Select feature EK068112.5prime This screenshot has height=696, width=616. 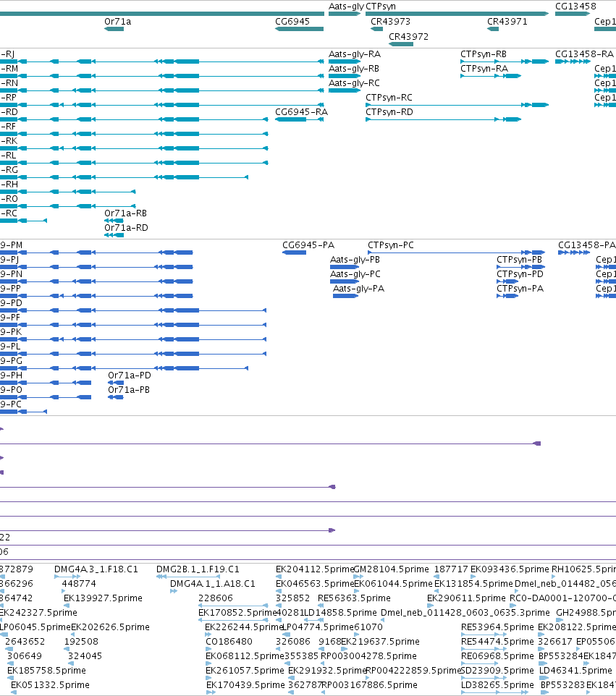click(x=245, y=656)
